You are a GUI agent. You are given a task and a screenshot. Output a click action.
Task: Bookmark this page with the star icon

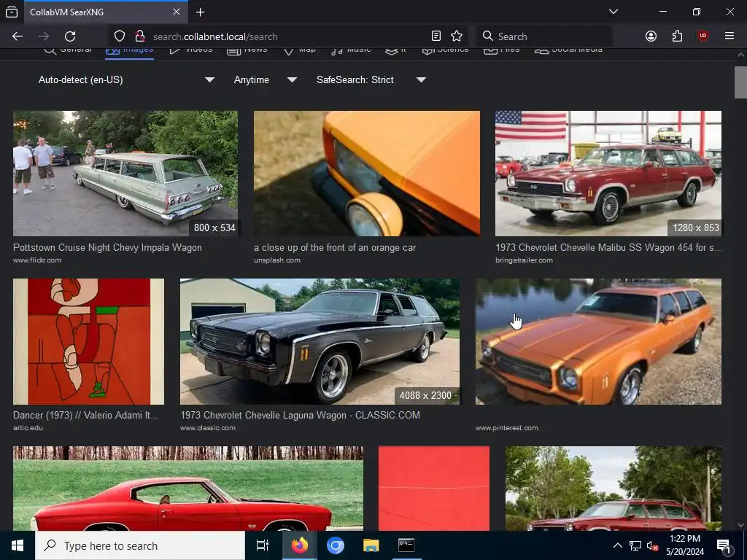[x=457, y=36]
